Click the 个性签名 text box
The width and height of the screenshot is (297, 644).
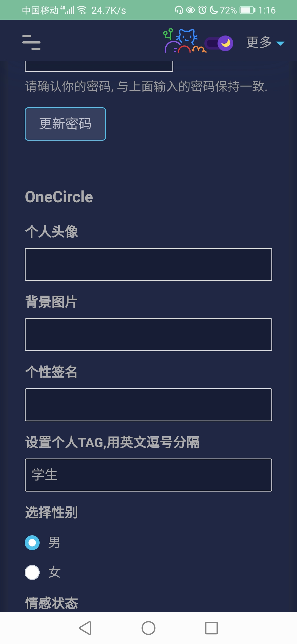148,405
